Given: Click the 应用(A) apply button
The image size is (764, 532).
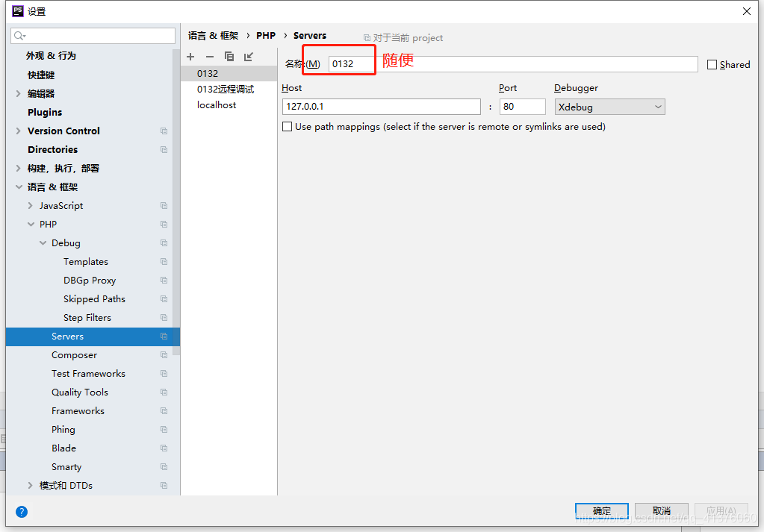Looking at the screenshot, I should point(721,511).
